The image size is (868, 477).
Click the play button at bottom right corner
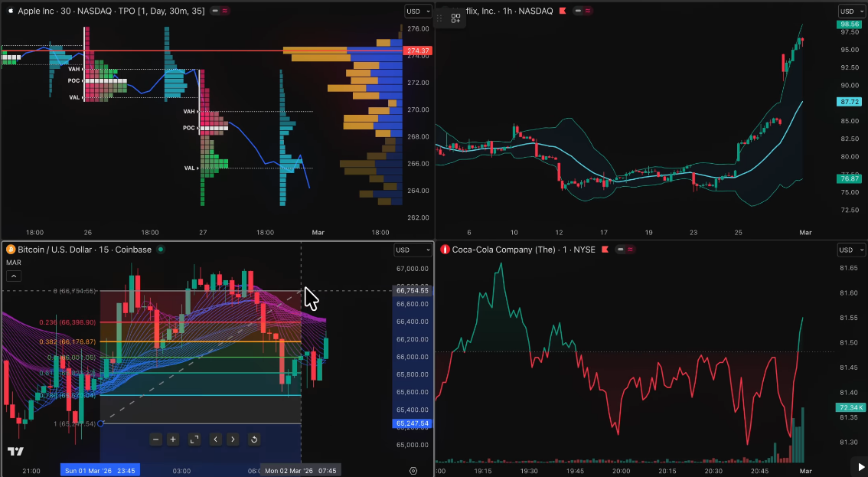pos(860,468)
